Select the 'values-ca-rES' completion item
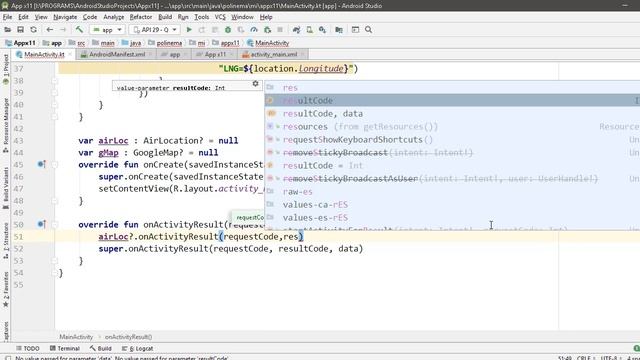Image resolution: width=640 pixels, height=360 pixels. pyautogui.click(x=452, y=204)
